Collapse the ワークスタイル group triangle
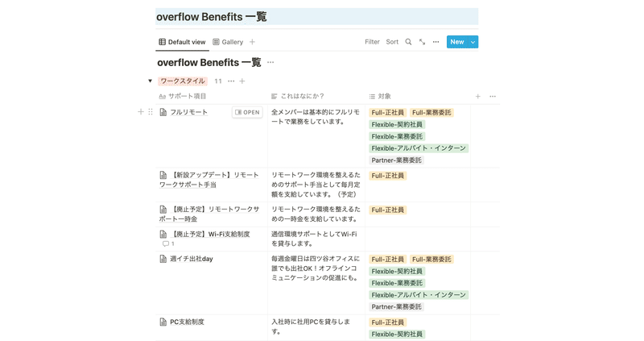The image size is (644, 341). (150, 81)
